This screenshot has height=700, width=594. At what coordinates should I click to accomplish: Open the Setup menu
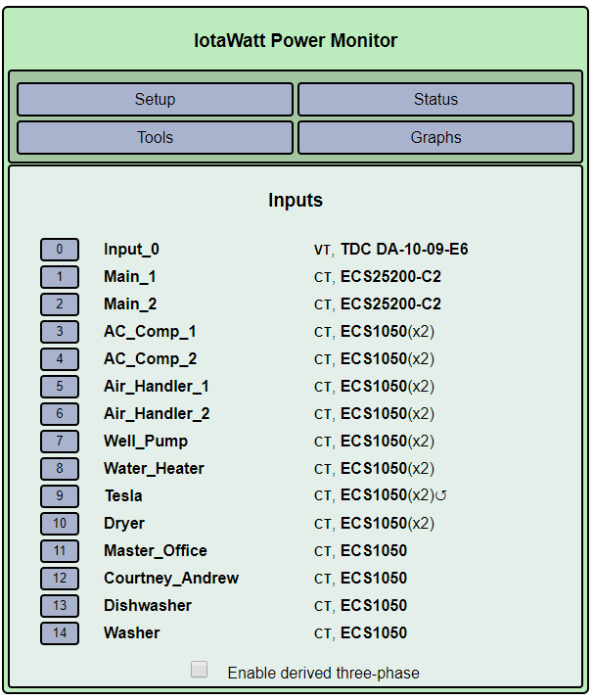coord(155,99)
